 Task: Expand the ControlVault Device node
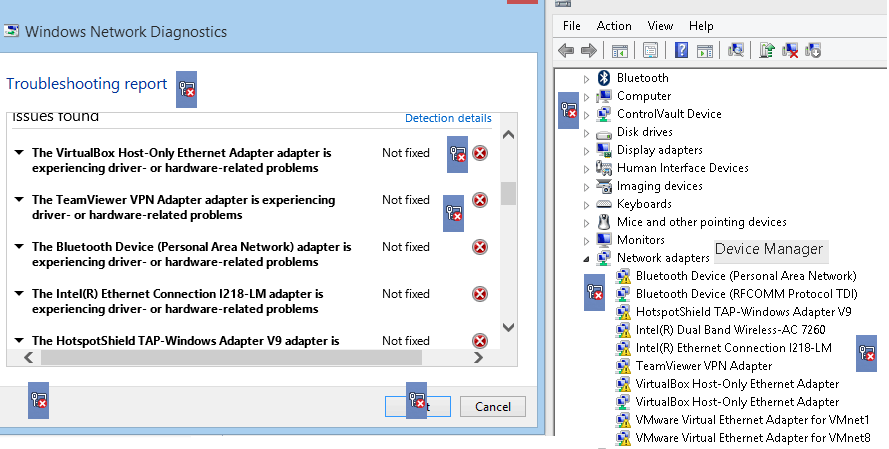(x=587, y=115)
